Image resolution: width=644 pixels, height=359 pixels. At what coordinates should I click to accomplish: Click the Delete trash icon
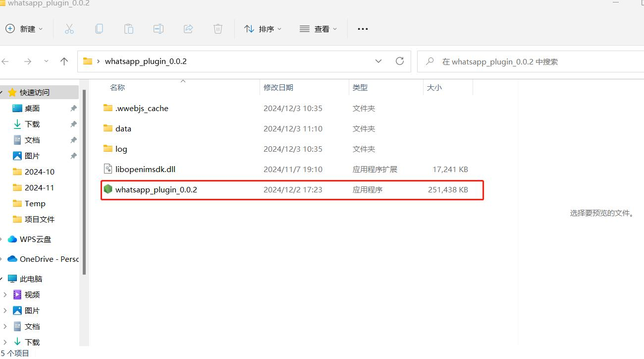218,29
